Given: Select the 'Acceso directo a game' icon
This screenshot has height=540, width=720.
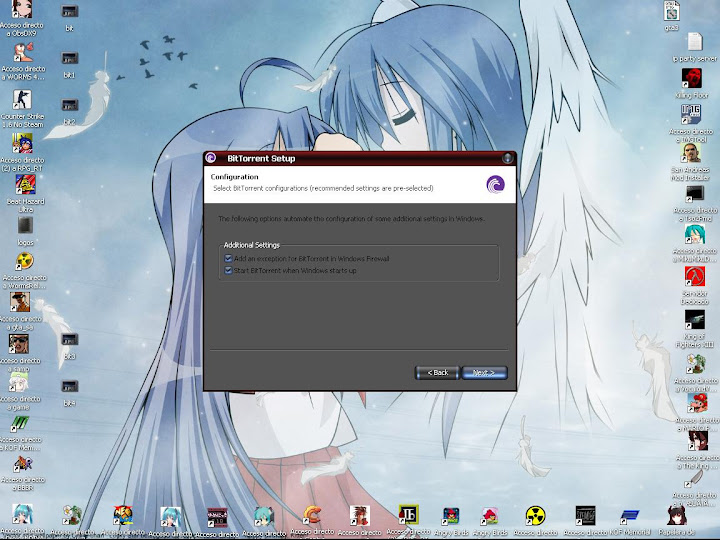Looking at the screenshot, I should [19, 384].
